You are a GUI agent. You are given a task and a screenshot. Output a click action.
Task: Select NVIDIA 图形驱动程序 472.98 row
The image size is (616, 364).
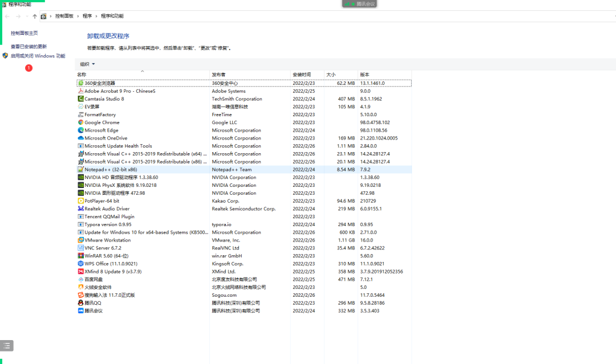244,193
